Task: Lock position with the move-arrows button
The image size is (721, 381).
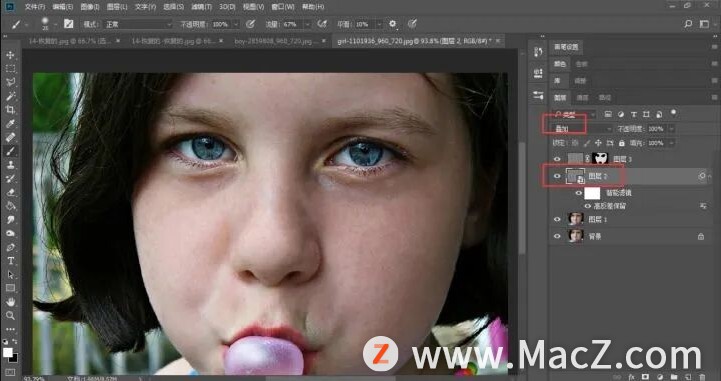Action: (598, 143)
